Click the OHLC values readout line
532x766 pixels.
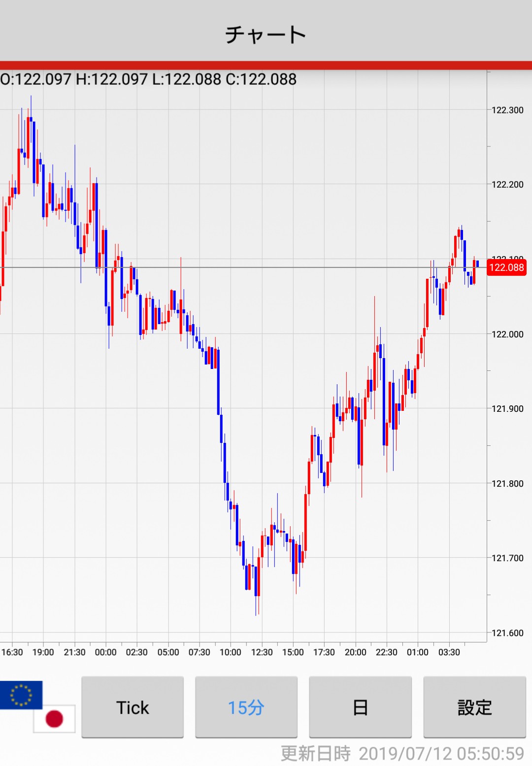(148, 79)
